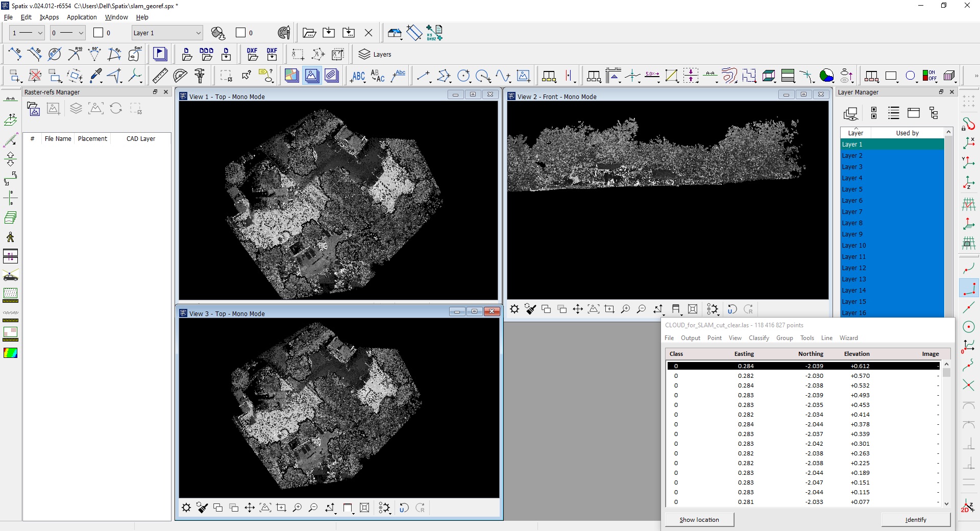Viewport: 980px width, 531px height.
Task: Activate the caliper measurement tool
Action: [200, 76]
